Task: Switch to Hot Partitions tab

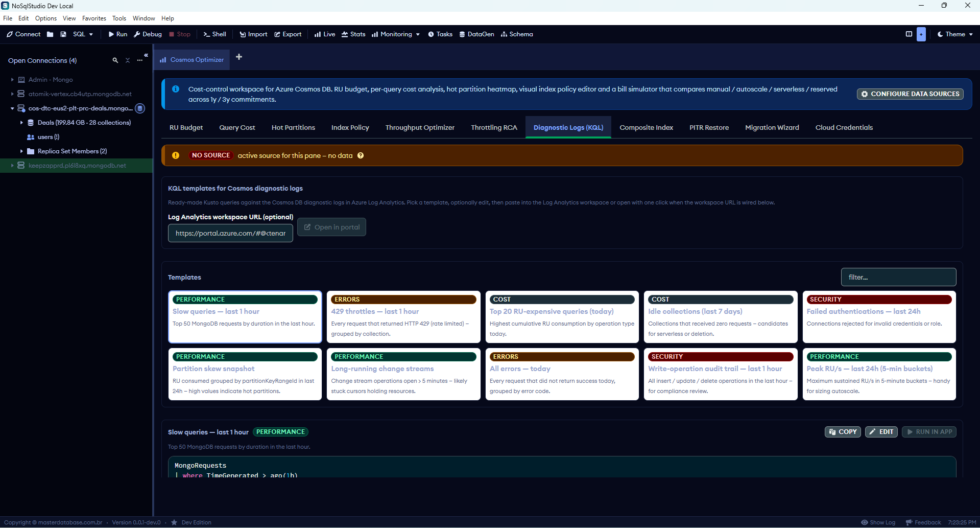Action: point(293,128)
